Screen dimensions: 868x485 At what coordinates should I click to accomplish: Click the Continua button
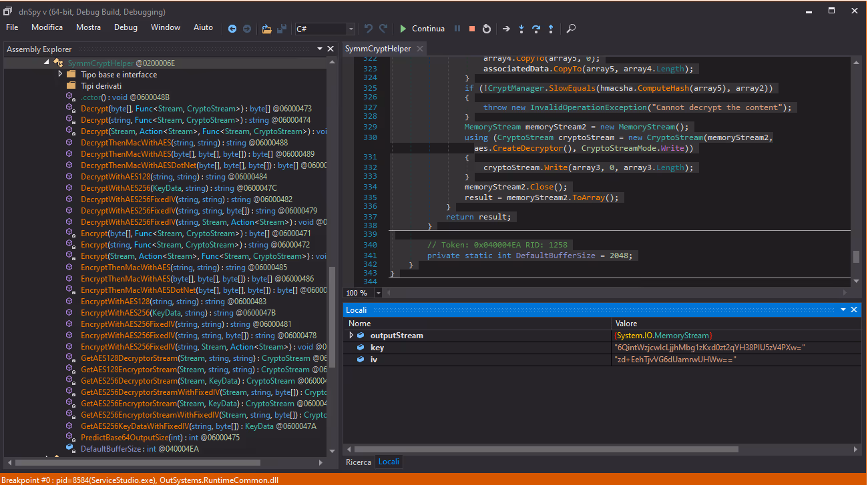tap(422, 29)
